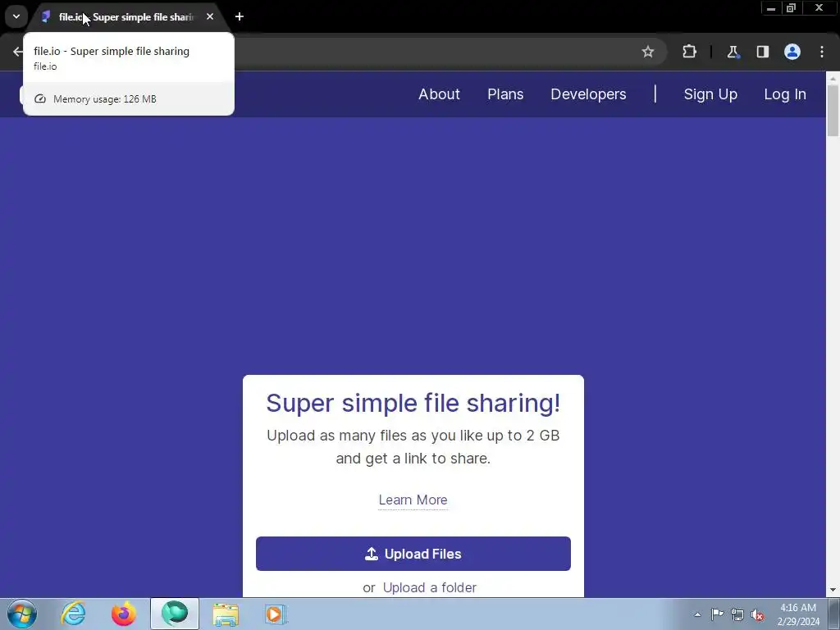Open the Plans page
Image resolution: width=840 pixels, height=630 pixels.
click(505, 94)
